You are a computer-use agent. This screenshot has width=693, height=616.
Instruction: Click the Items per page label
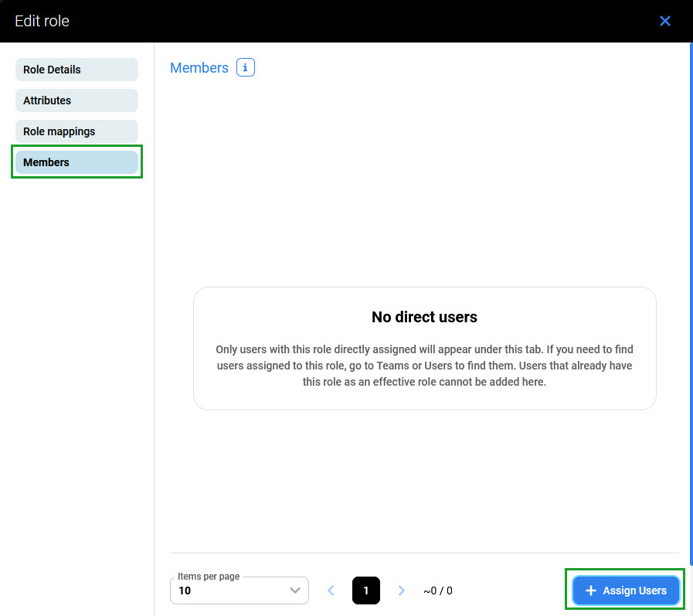click(x=209, y=577)
